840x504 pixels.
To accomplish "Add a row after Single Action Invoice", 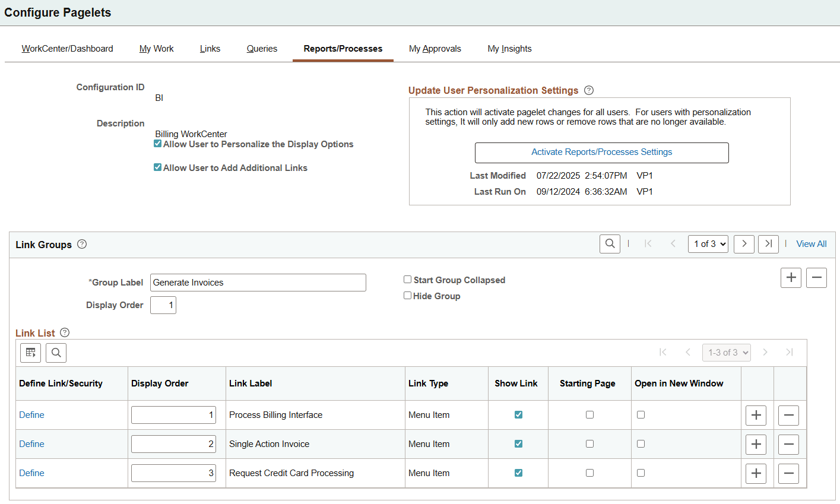I will 756,443.
